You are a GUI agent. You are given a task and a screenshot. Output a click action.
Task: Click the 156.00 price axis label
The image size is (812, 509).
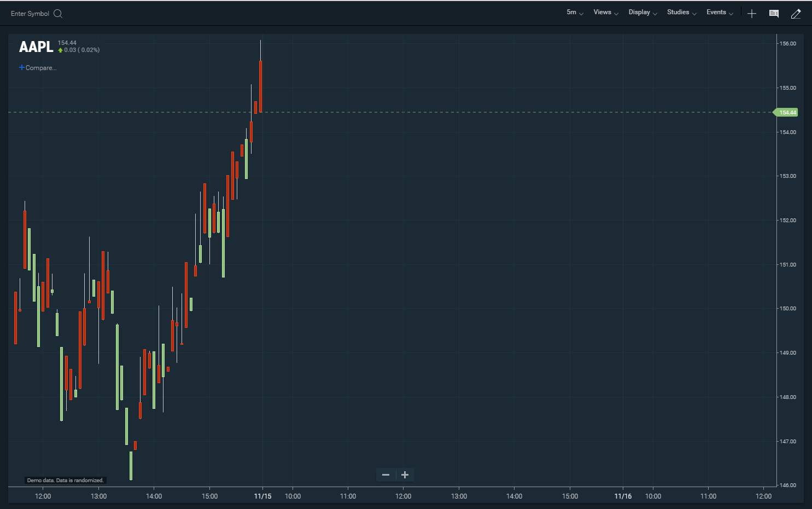point(787,43)
